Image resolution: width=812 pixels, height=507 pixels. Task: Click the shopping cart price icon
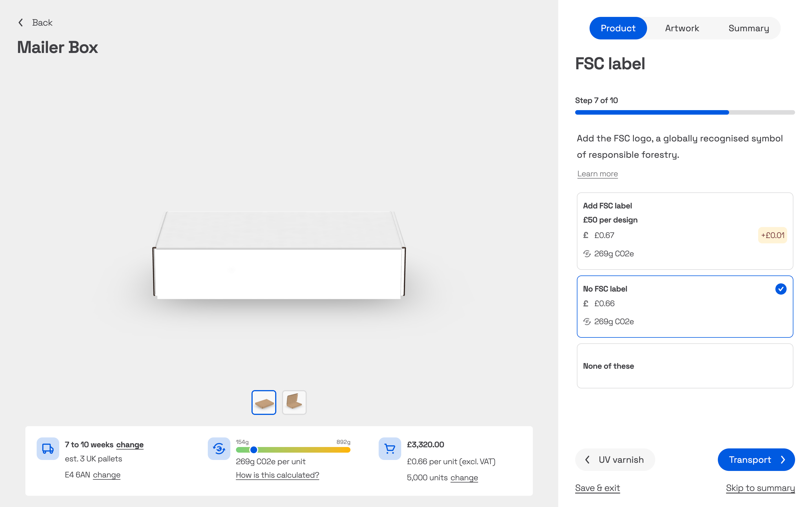click(x=390, y=448)
